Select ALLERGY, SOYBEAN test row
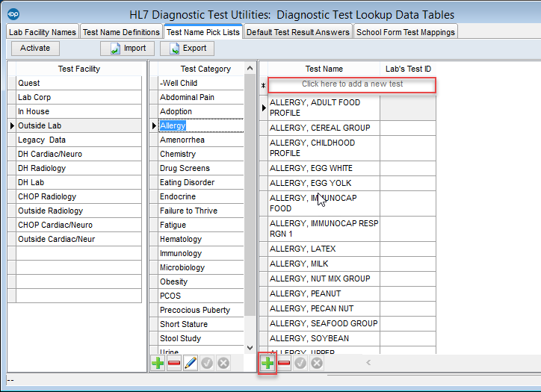Viewport: 541px width, 392px height. pos(324,338)
